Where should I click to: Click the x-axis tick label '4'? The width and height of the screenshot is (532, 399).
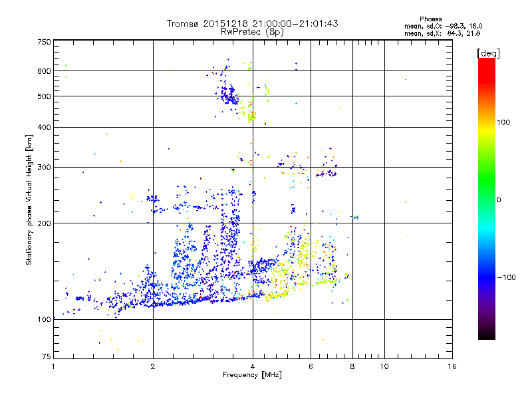point(253,366)
